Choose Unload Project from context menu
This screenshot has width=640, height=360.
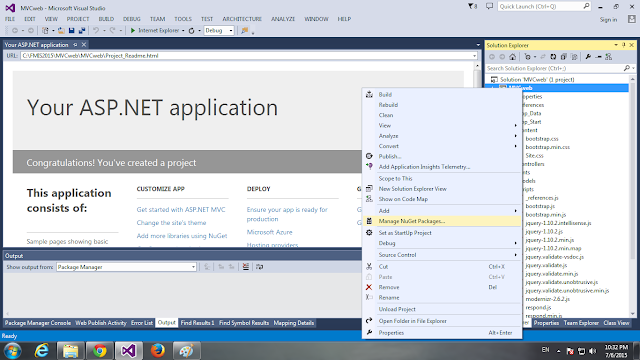coord(442,309)
